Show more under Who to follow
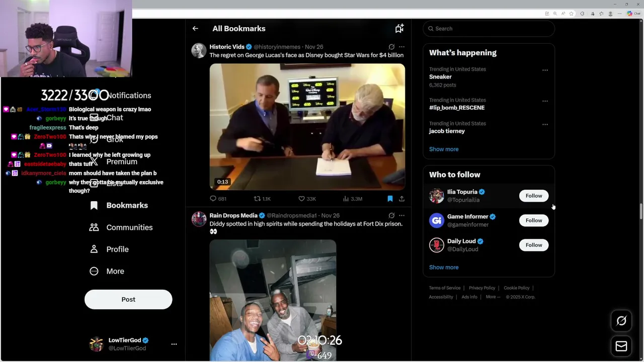 [x=444, y=267]
